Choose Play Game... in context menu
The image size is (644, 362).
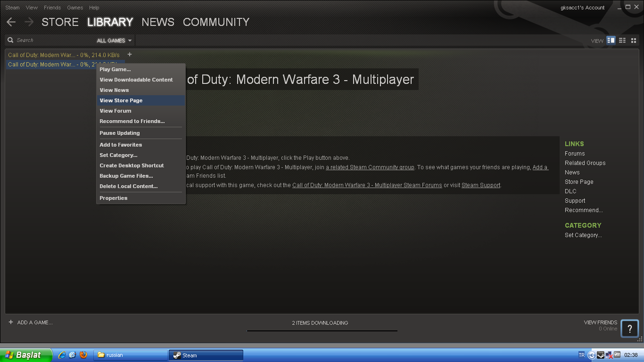pyautogui.click(x=140, y=69)
